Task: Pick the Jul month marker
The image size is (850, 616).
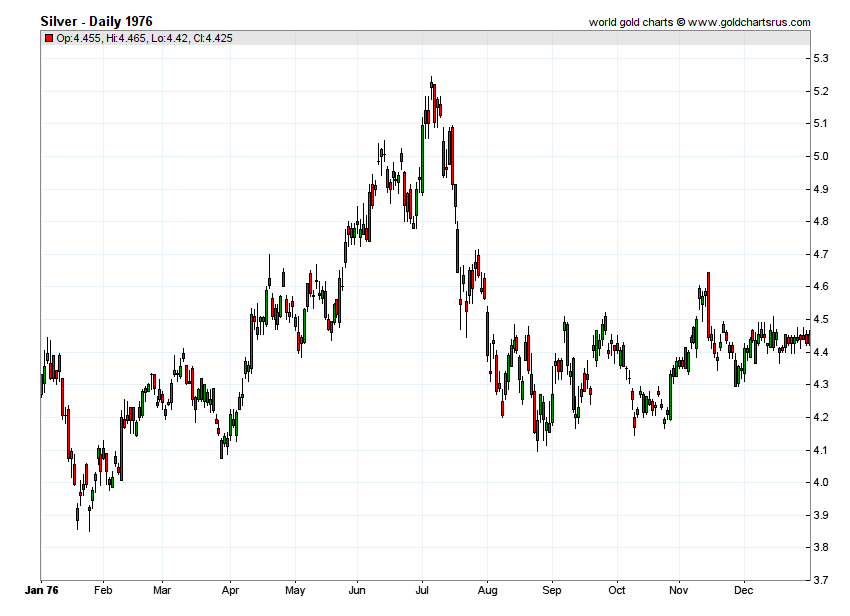Action: point(423,590)
